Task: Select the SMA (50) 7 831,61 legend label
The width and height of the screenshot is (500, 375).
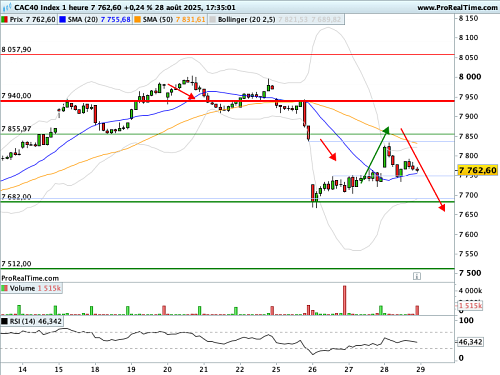Action: (174, 20)
